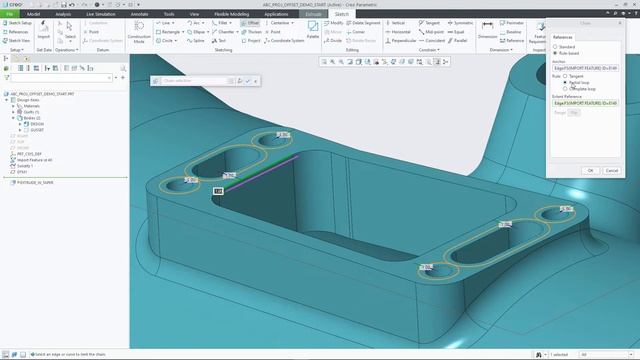The height and width of the screenshot is (360, 640).
Task: Apply the Perpendicular constraint
Action: tap(401, 41)
